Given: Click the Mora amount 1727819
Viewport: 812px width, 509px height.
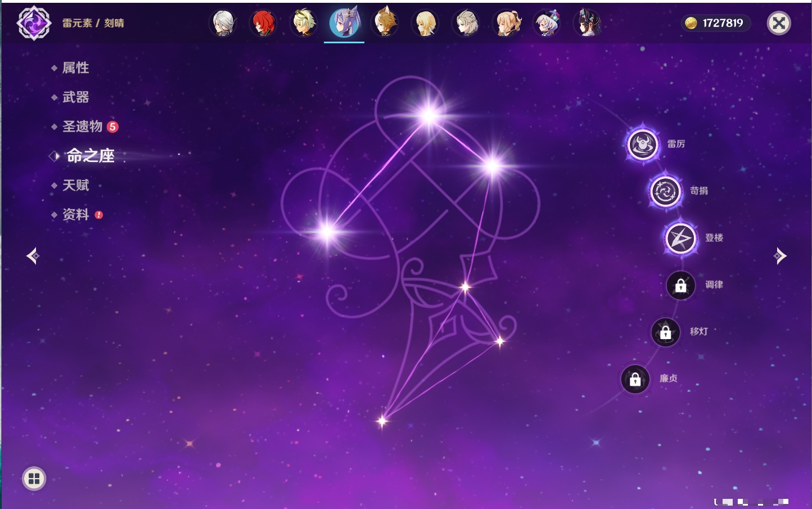Looking at the screenshot, I should coord(723,23).
